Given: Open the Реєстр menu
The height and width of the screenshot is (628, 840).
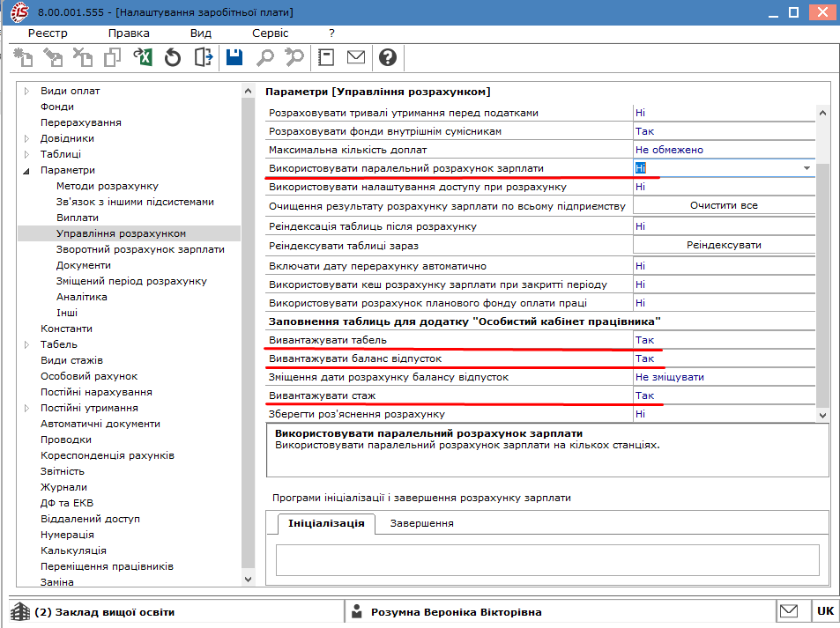Looking at the screenshot, I should tap(48, 33).
